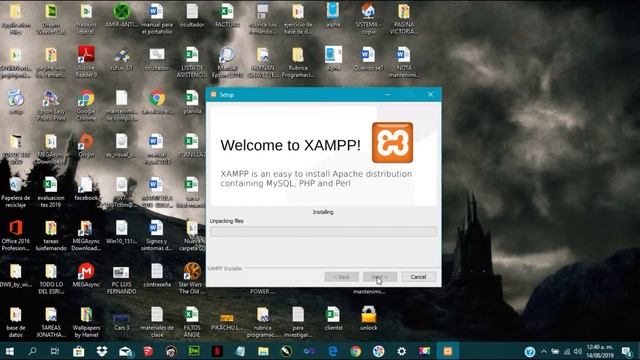Viewport: 640px width, 360px height.
Task: Open Mail app from taskbar
Action: pos(125,351)
